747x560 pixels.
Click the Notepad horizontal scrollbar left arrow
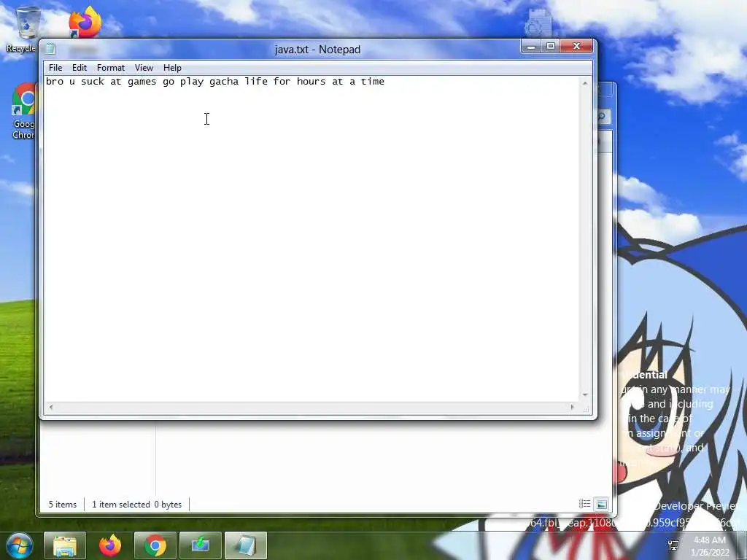[51, 407]
